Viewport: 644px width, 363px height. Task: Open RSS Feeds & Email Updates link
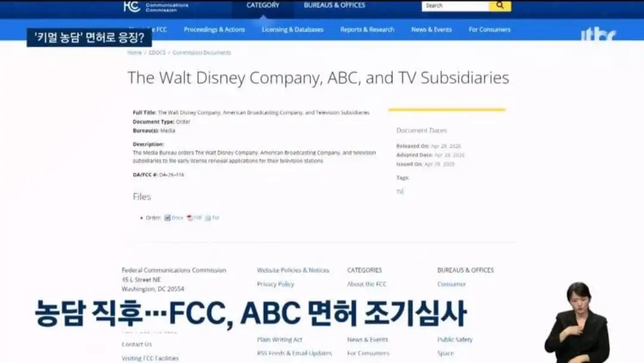pos(295,353)
